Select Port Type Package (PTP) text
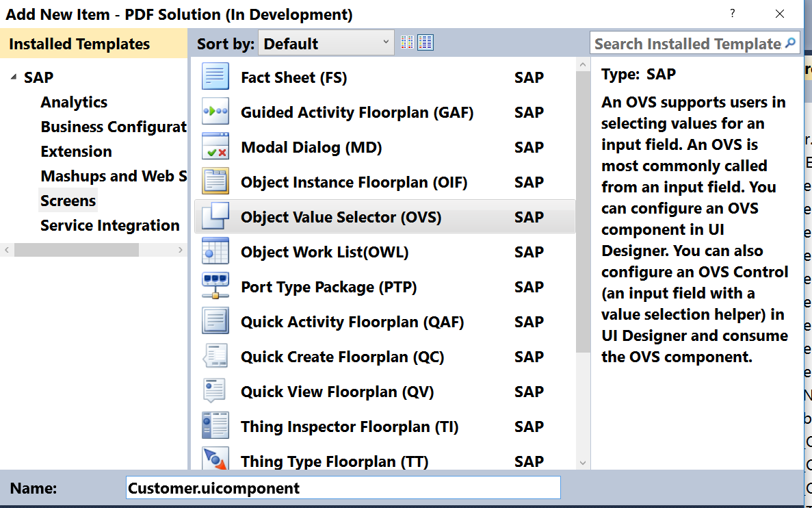The height and width of the screenshot is (508, 812). click(329, 287)
